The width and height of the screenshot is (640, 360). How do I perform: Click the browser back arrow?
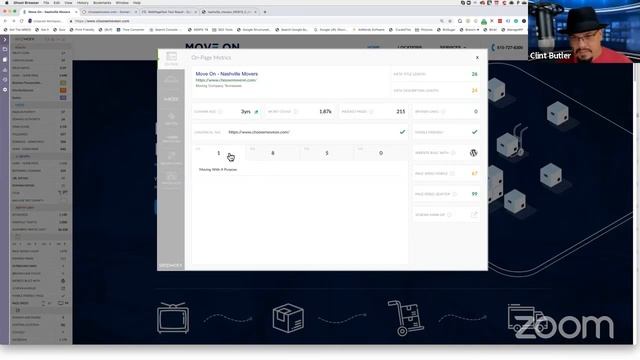tap(5, 21)
